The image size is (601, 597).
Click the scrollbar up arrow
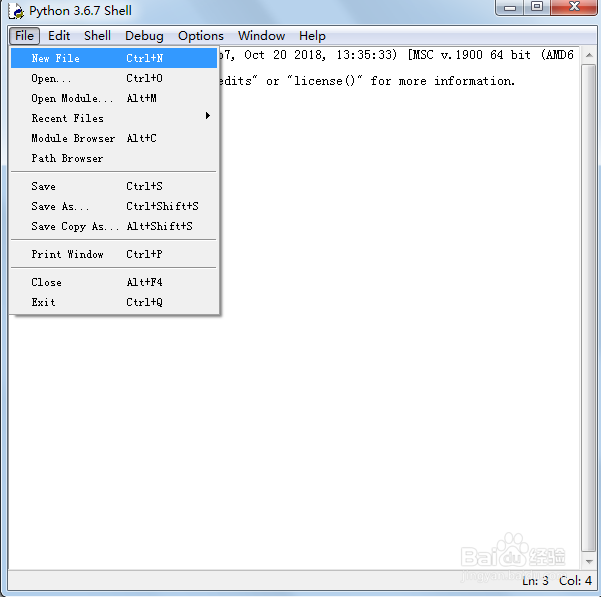click(589, 55)
